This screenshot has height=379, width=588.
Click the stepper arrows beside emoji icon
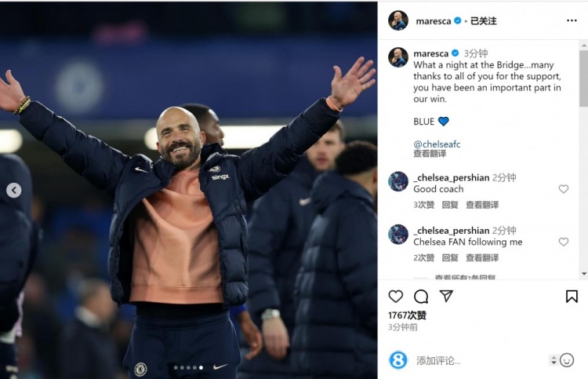click(554, 360)
